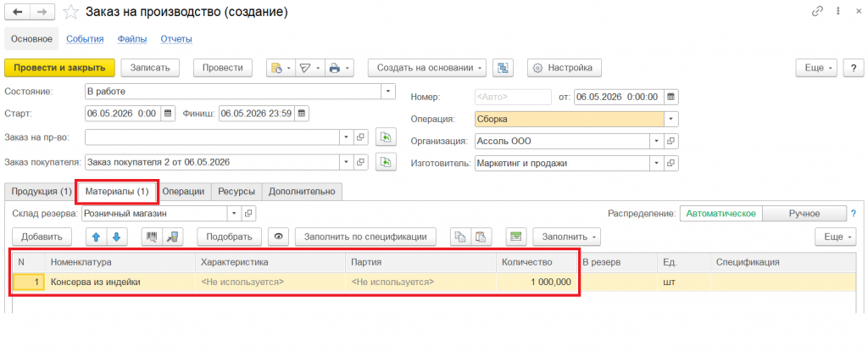The width and height of the screenshot is (868, 358).
Task: Click the data collection terminal icon
Action: coord(172,237)
